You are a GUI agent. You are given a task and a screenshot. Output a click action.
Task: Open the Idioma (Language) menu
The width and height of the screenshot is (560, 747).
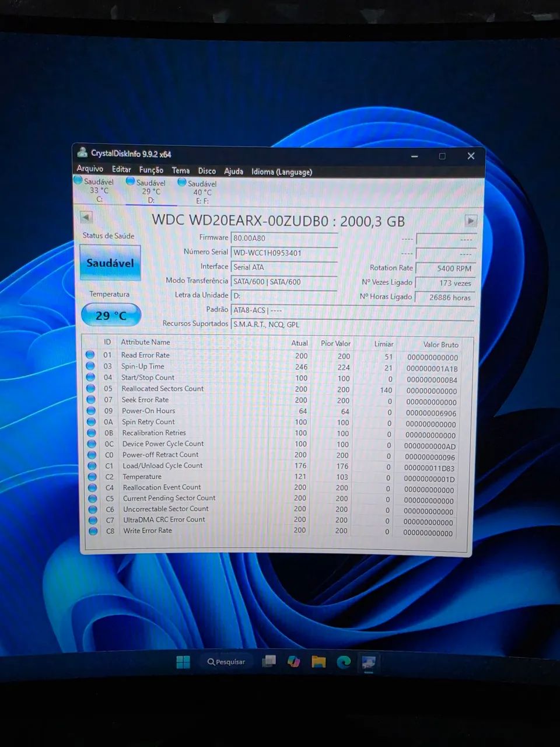click(x=282, y=172)
